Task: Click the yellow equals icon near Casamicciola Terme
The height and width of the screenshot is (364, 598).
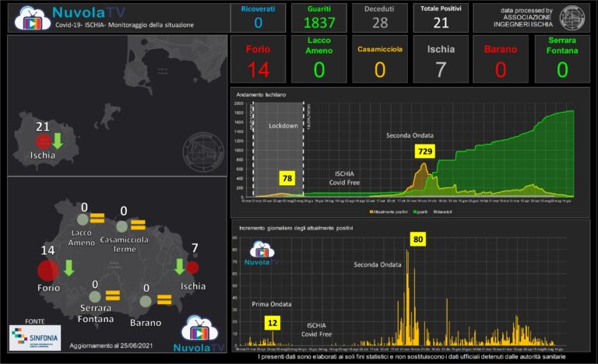Action: 138,225
